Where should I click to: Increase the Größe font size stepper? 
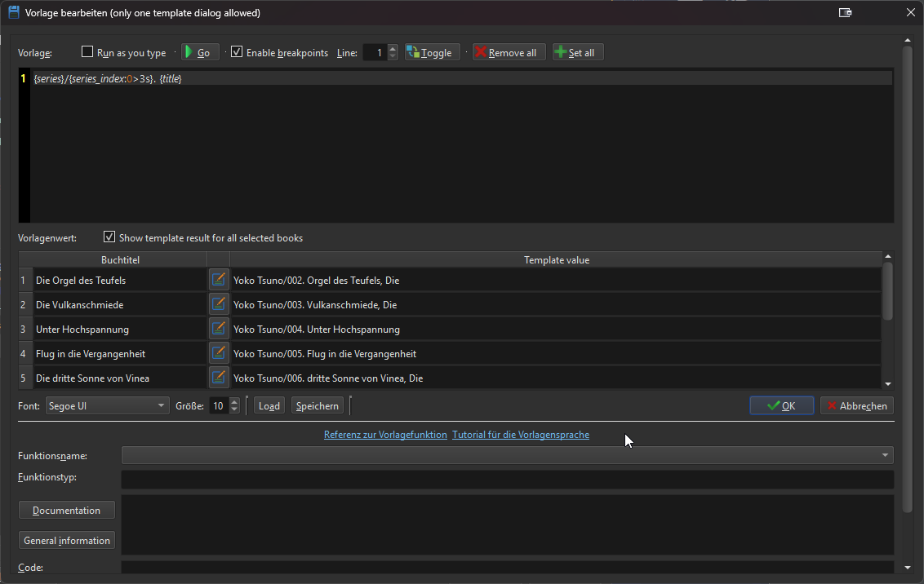235,401
